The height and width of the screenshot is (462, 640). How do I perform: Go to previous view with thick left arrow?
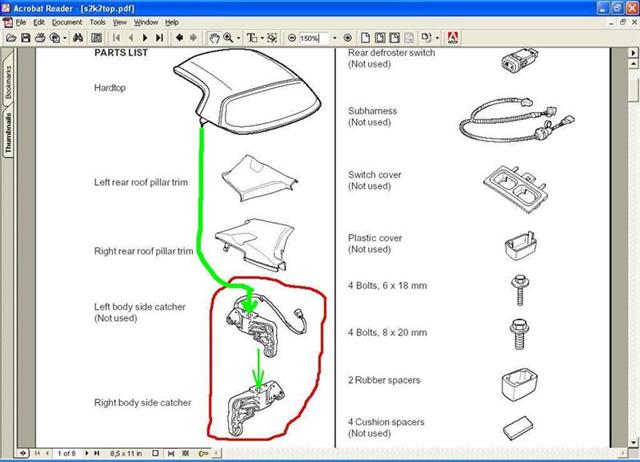coord(179,38)
